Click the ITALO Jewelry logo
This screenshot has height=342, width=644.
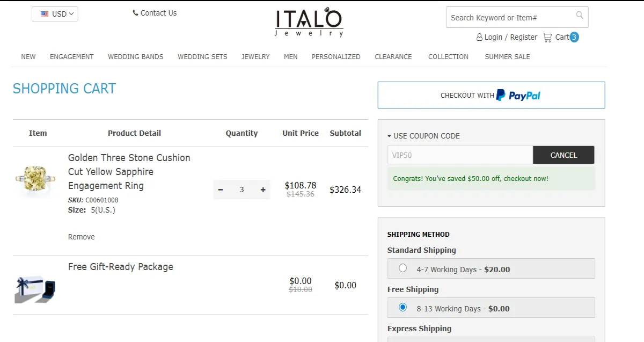(x=309, y=23)
